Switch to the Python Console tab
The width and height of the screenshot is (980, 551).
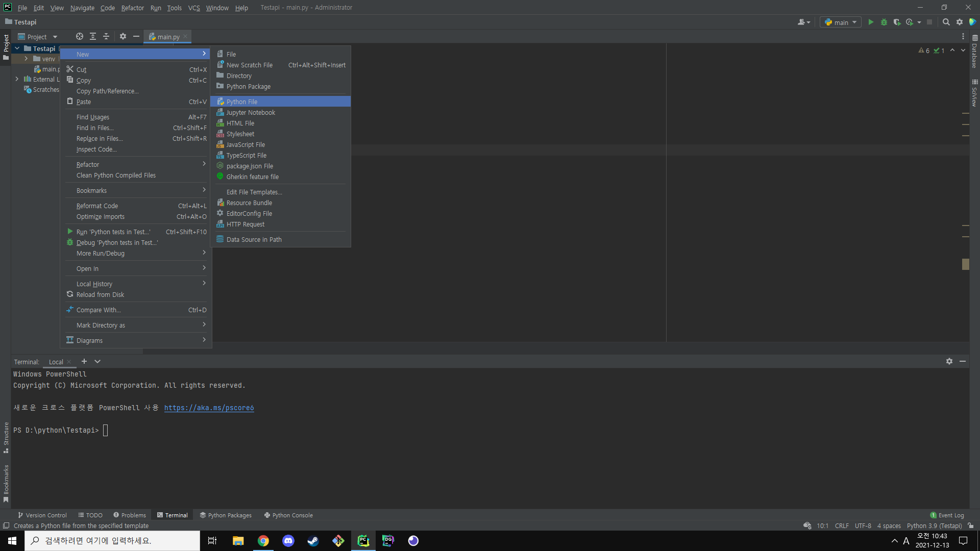tap(288, 515)
